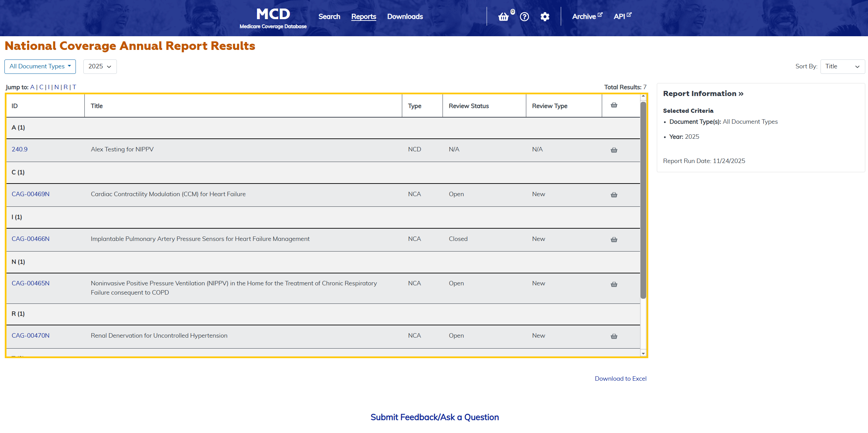Open the Downloads menu item

405,16
